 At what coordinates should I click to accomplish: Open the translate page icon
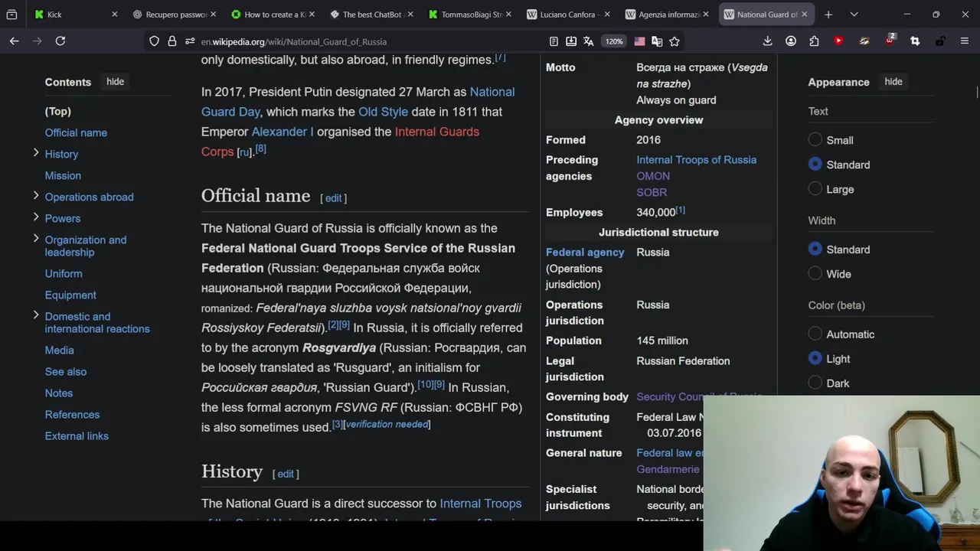(x=588, y=41)
